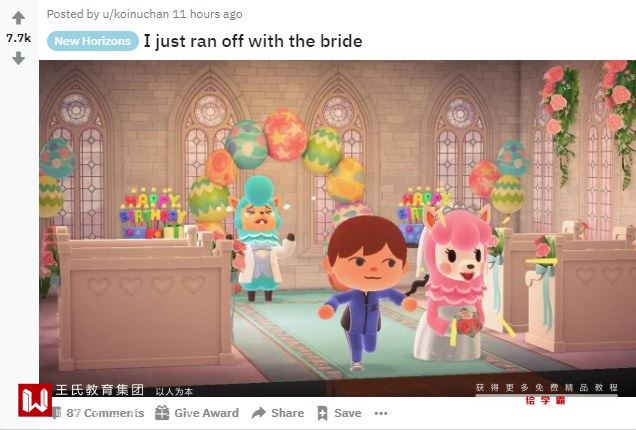Downvote the post with the down arrow
The height and width of the screenshot is (430, 636).
pos(18,58)
